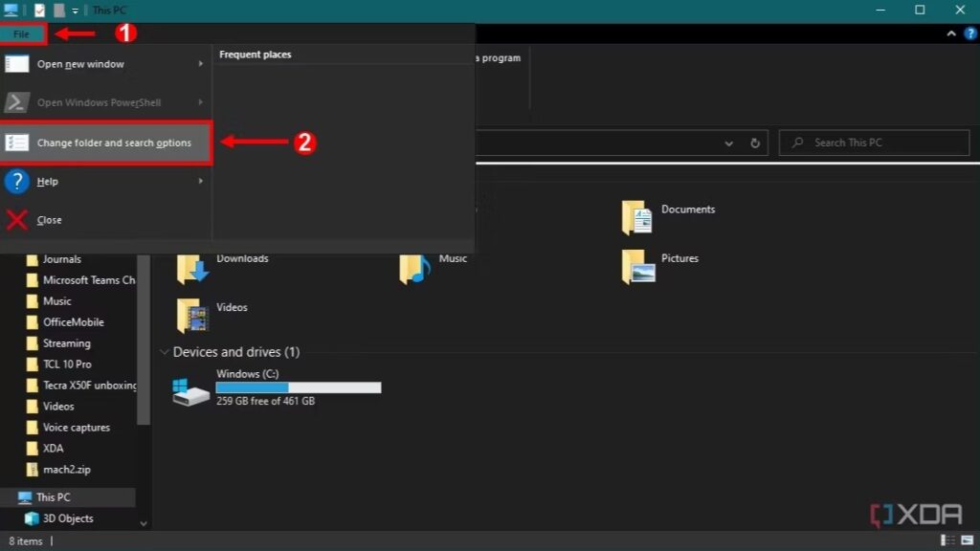
Task: Click the Frequent places header
Action: click(255, 55)
